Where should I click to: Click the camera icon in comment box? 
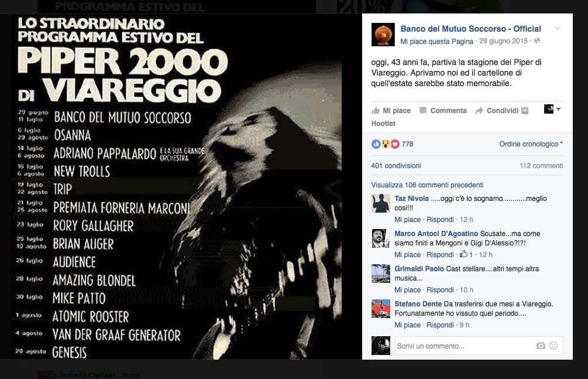pyautogui.click(x=541, y=346)
